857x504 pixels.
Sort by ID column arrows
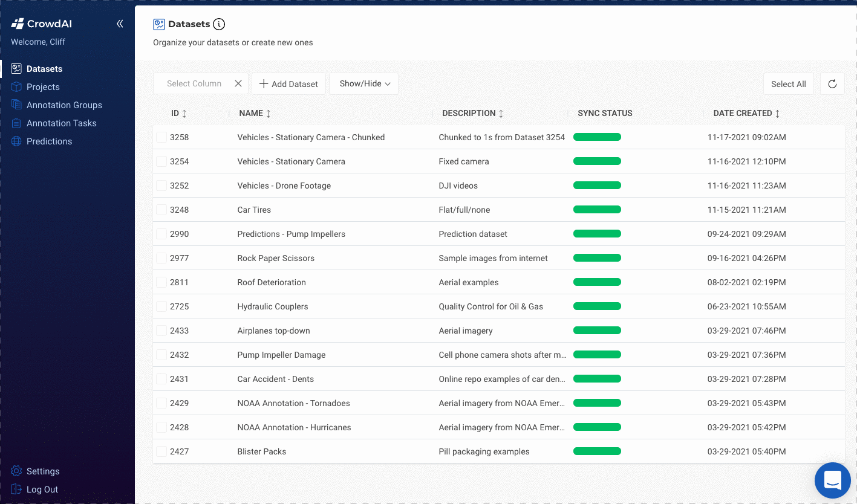point(184,114)
